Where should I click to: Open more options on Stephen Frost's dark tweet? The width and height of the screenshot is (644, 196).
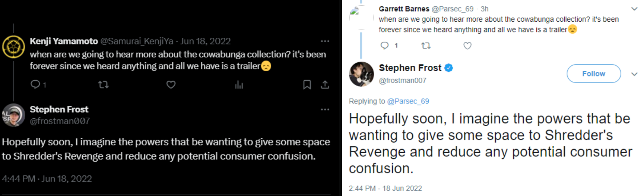[x=325, y=109]
